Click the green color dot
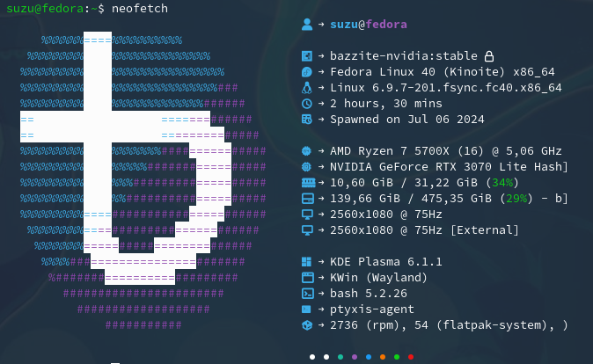 click(x=397, y=357)
